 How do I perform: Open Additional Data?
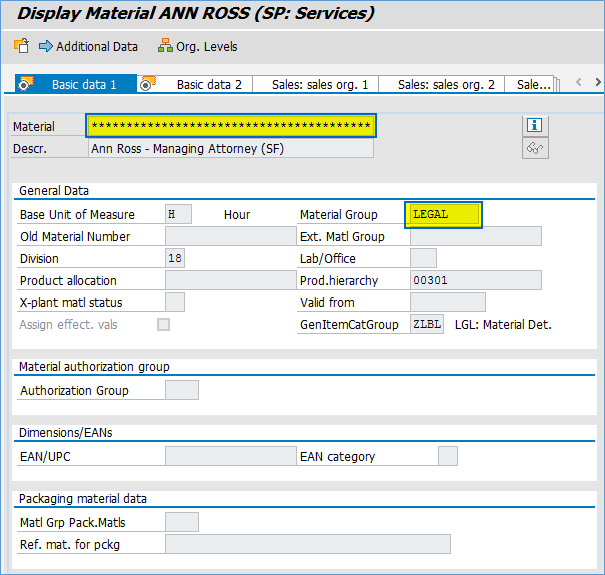(x=88, y=47)
